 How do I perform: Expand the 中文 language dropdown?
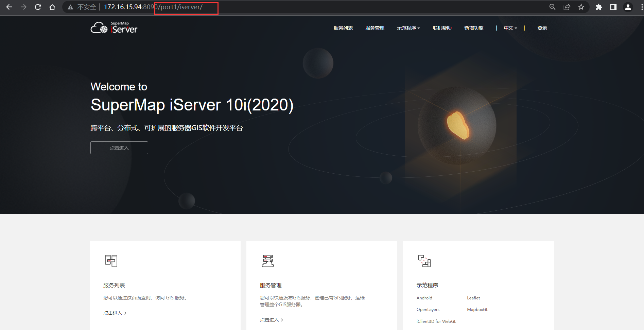pyautogui.click(x=510, y=28)
